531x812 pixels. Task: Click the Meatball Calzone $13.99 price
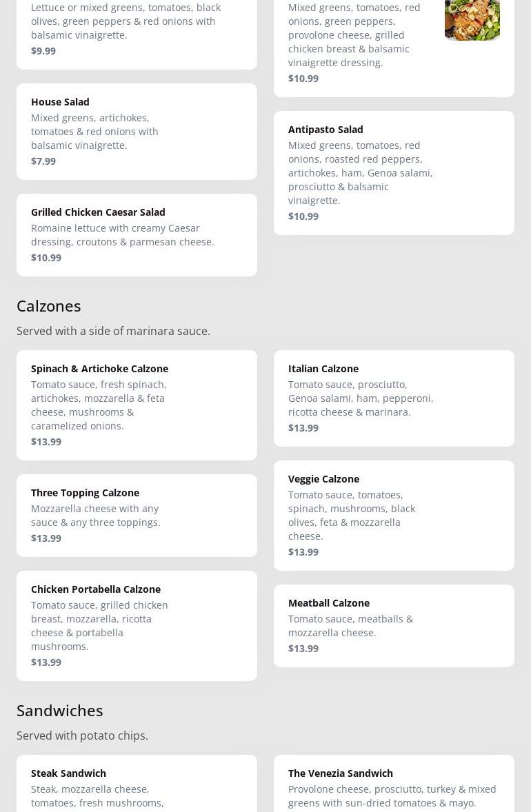303,648
